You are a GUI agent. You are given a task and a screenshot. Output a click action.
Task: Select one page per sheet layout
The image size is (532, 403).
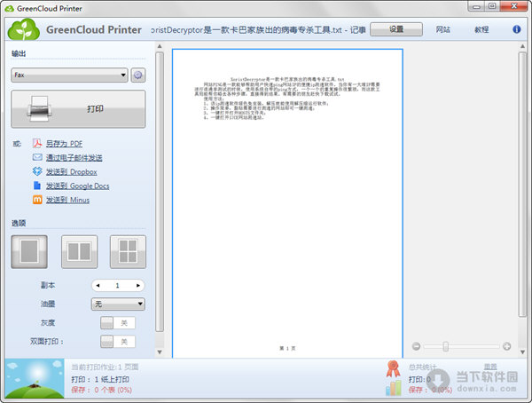click(x=29, y=252)
